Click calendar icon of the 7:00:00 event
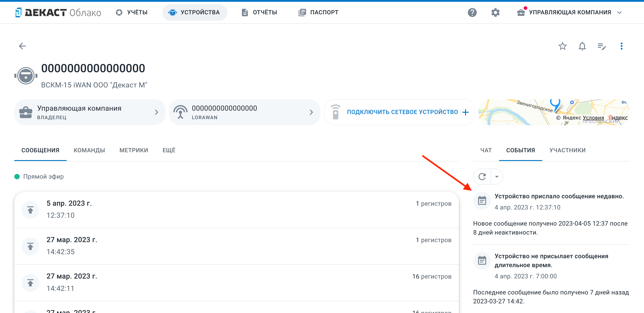Image resolution: width=644 pixels, height=313 pixels. coord(482,260)
